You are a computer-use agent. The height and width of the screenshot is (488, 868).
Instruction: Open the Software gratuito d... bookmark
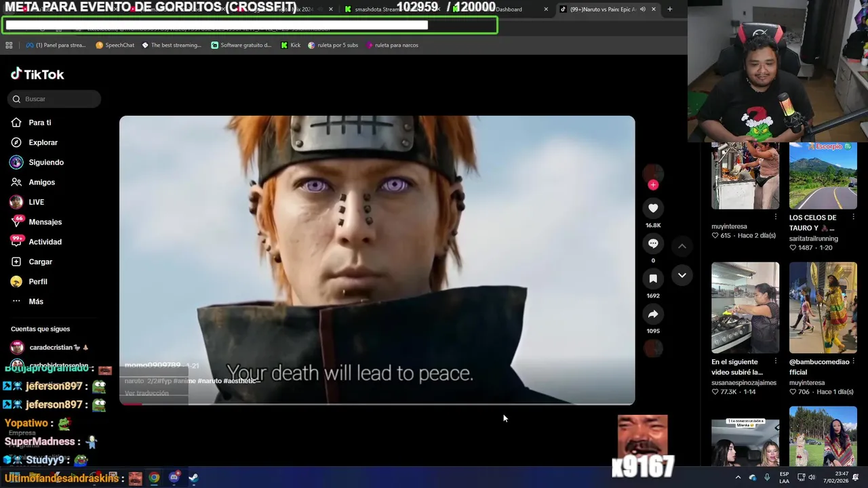241,45
